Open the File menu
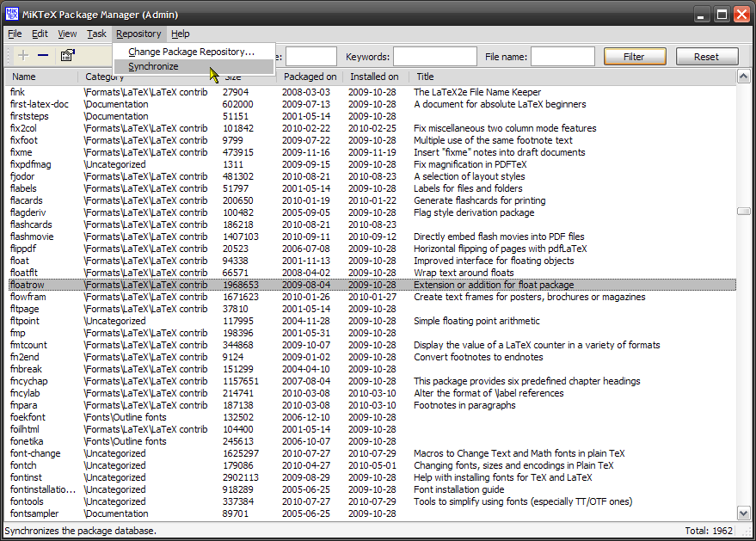This screenshot has height=541, width=756. [x=15, y=34]
